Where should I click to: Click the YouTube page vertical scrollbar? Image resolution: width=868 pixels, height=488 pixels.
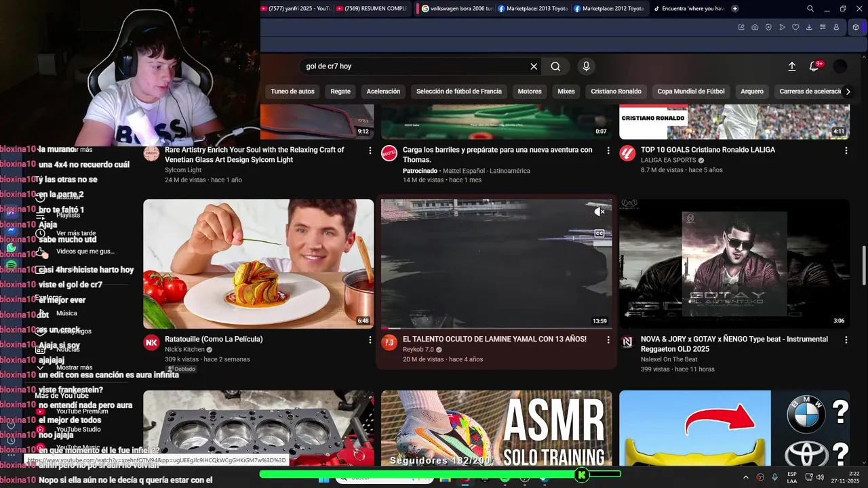pos(863,266)
